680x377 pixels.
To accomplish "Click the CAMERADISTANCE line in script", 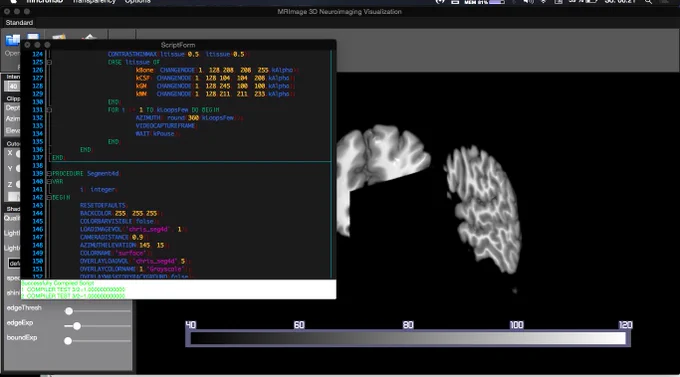I will click(114, 237).
